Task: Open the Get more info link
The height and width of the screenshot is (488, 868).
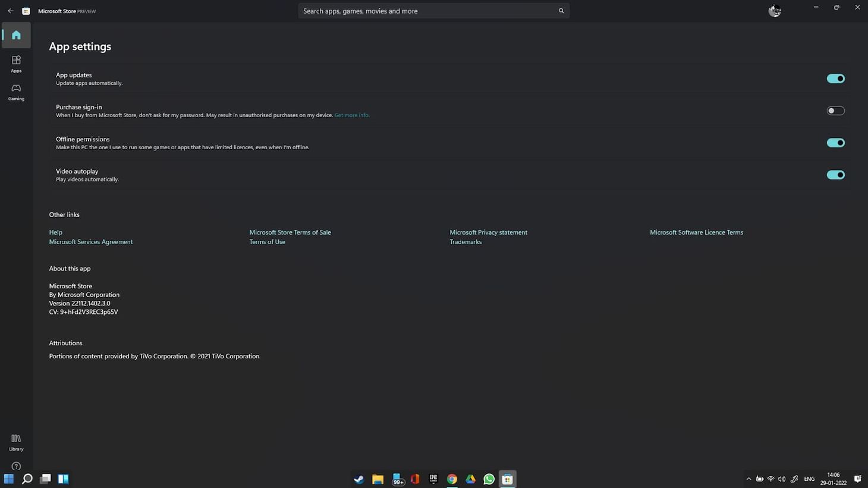Action: pos(351,115)
